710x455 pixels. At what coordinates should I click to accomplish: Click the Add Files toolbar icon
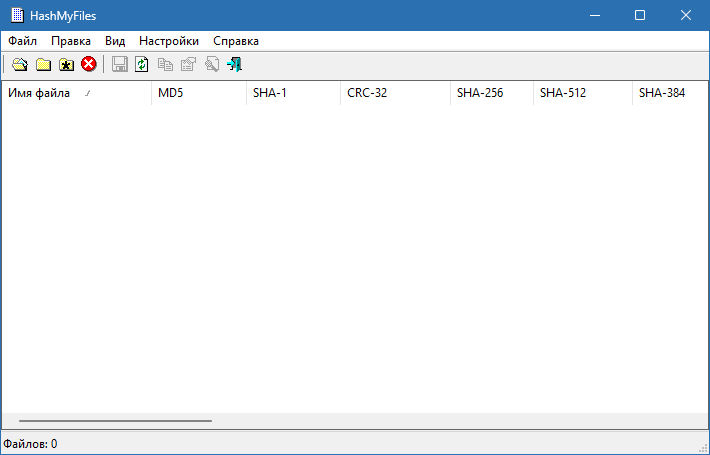[x=20, y=64]
